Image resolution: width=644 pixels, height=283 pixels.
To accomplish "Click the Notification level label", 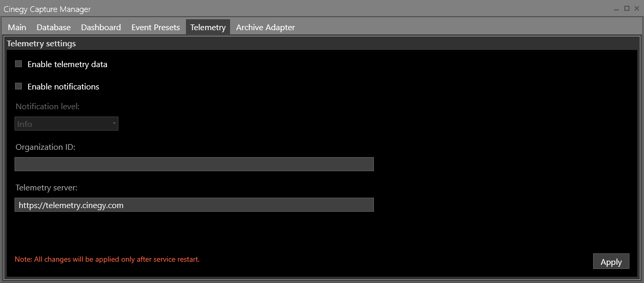I will [x=48, y=106].
